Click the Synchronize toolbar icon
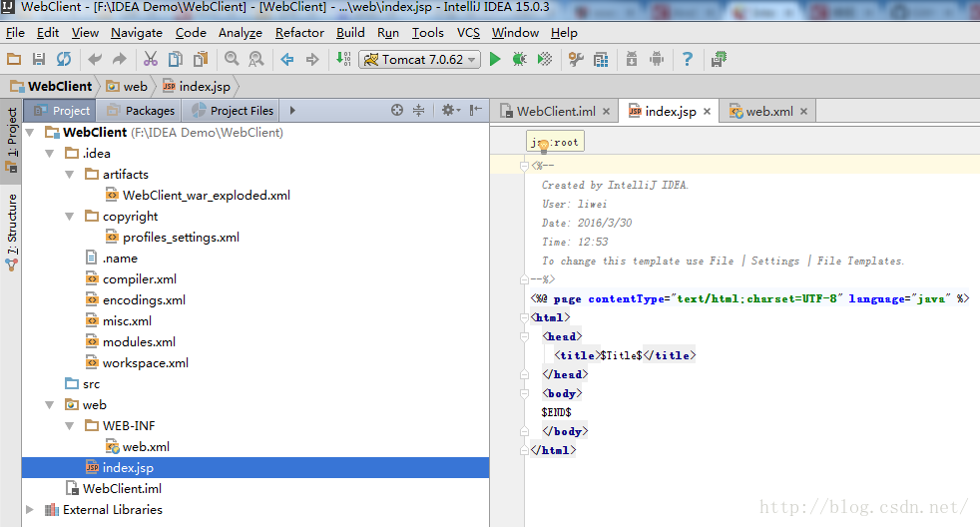 [64, 60]
